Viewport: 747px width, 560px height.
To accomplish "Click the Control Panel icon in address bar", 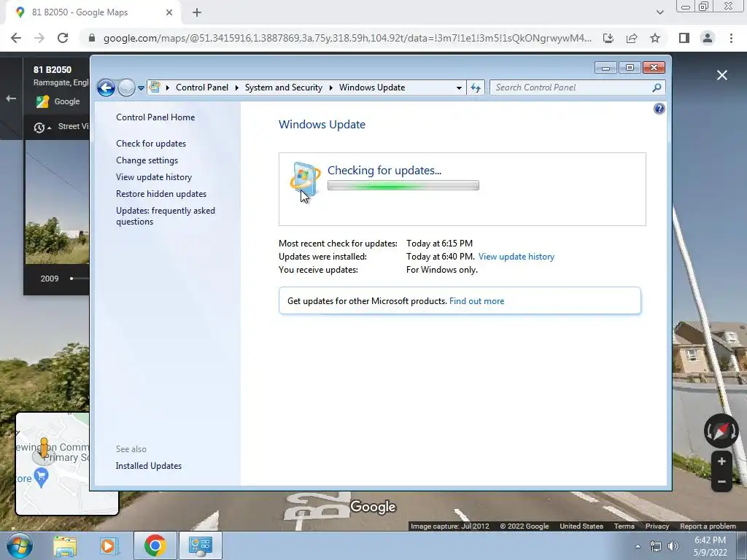I will pos(155,87).
